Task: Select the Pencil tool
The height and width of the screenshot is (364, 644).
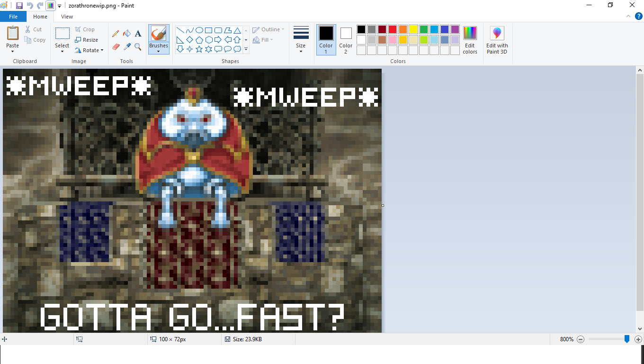Action: [116, 34]
